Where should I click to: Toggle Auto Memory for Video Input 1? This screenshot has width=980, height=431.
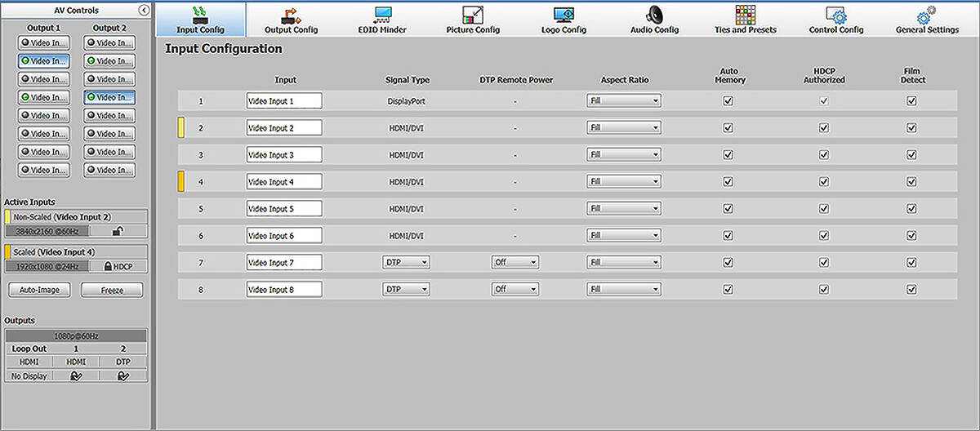click(728, 101)
